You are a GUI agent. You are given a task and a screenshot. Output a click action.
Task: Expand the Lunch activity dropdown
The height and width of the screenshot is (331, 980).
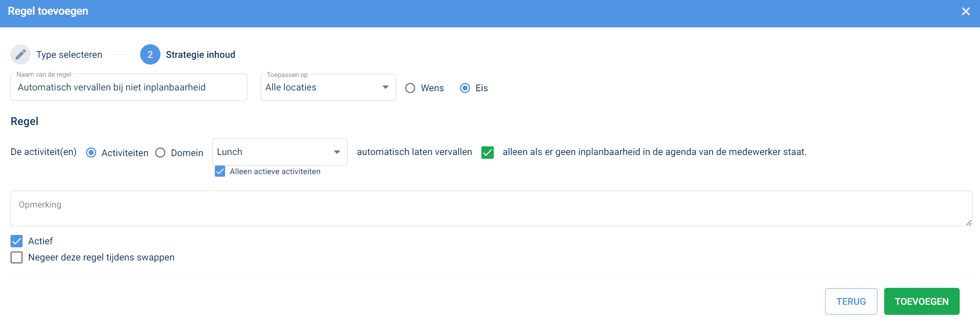pos(279,152)
